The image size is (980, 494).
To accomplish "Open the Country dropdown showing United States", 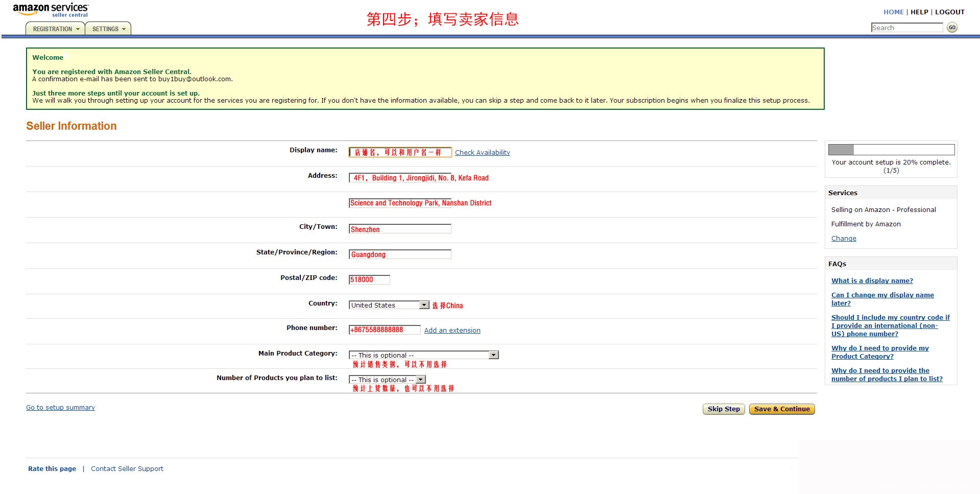I will [389, 305].
